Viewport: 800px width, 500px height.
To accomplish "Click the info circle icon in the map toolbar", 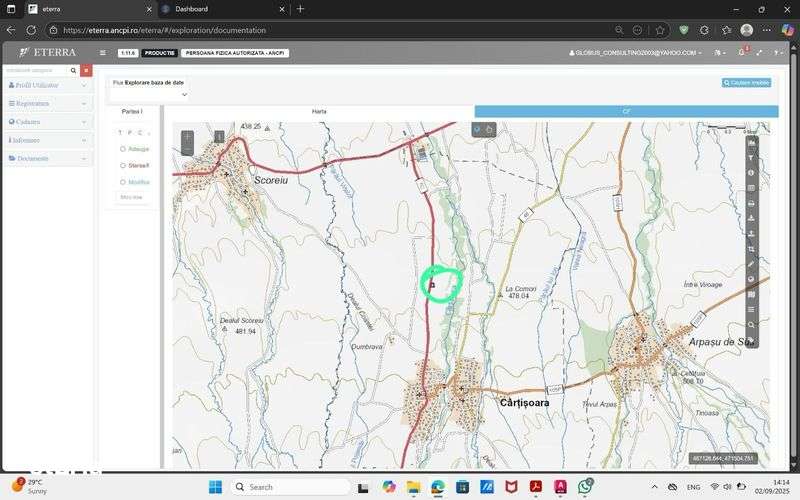I will 751,173.
